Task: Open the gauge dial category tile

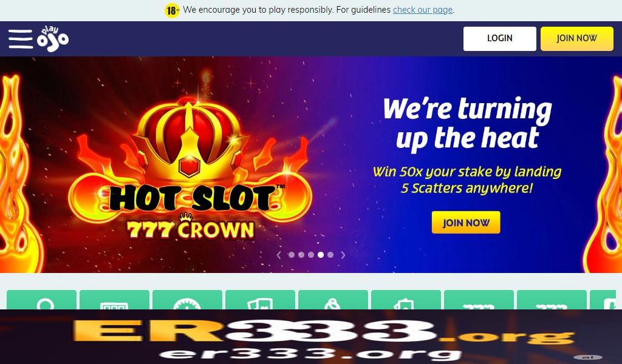Action: pos(187,300)
